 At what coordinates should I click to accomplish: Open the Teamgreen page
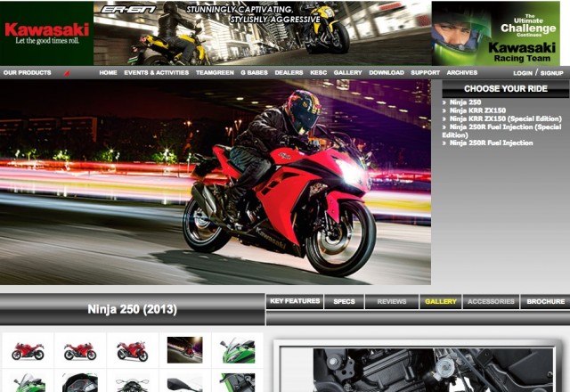click(x=215, y=73)
